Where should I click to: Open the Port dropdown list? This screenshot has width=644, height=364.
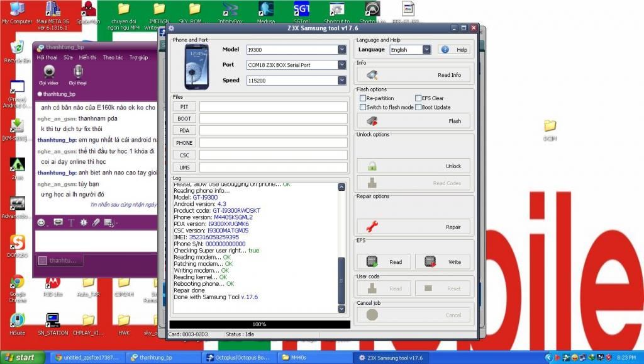pyautogui.click(x=341, y=65)
